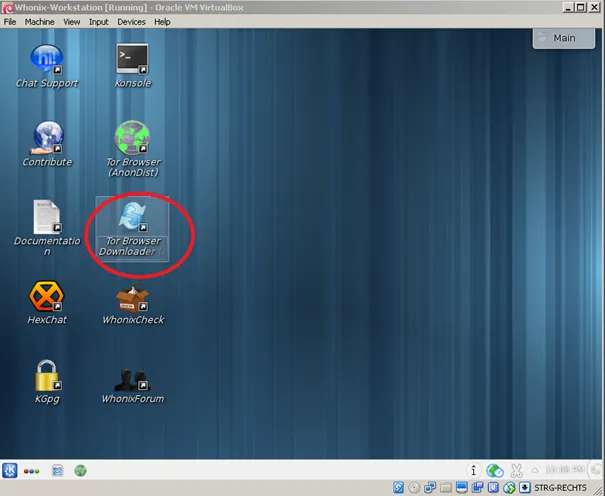This screenshot has width=605, height=496.
Task: Open the KDE application launcher menu
Action: 10,470
